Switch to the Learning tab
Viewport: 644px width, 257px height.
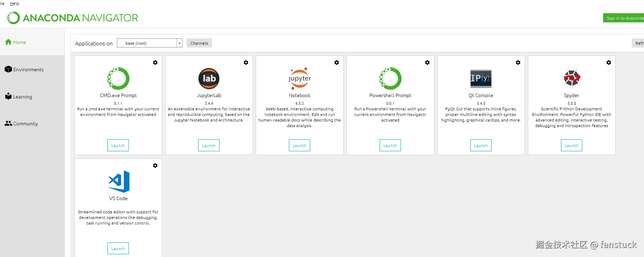pyautogui.click(x=32, y=96)
